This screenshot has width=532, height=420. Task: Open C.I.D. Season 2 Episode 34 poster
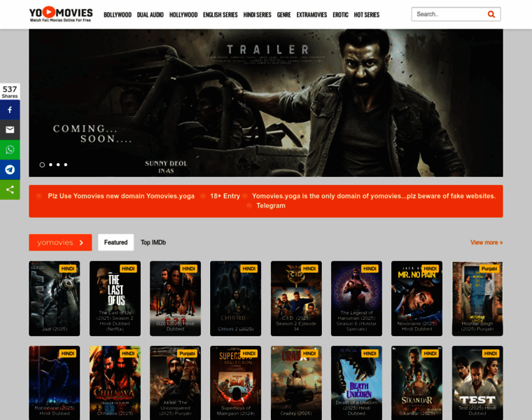tap(296, 298)
